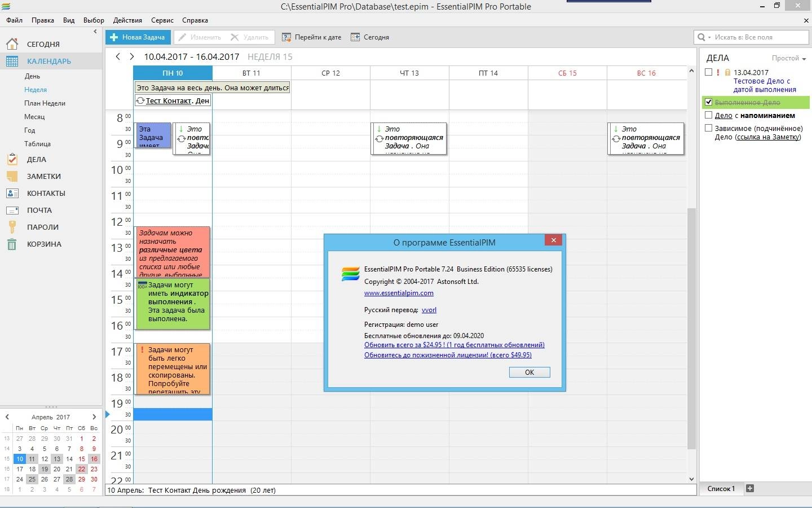
Task: Open the Простой view dropdown
Action: [789, 58]
